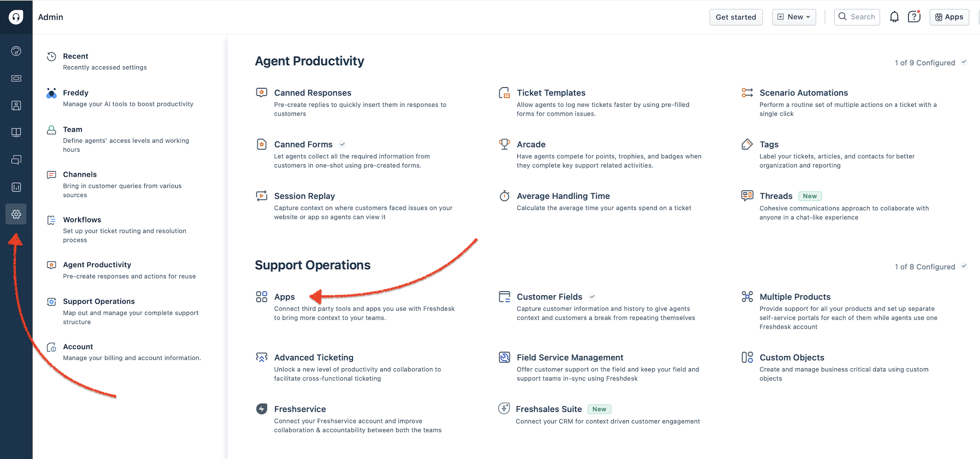Open the notifications bell icon
980x459 pixels.
pos(894,17)
